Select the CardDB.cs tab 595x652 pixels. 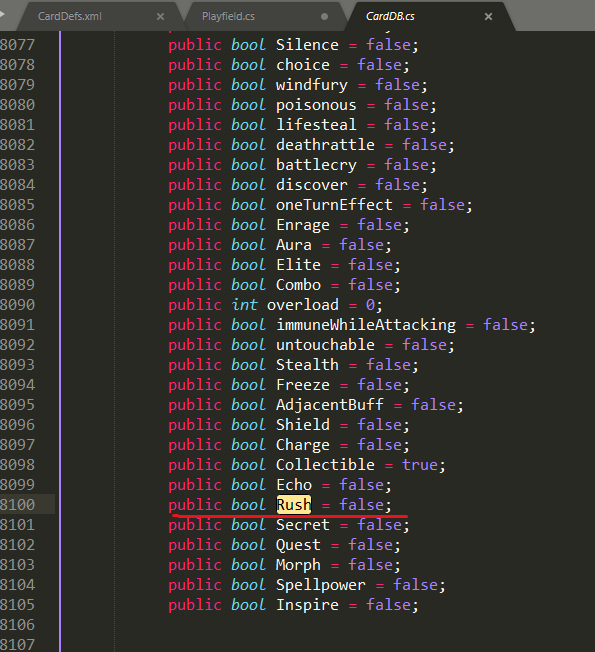click(x=390, y=16)
